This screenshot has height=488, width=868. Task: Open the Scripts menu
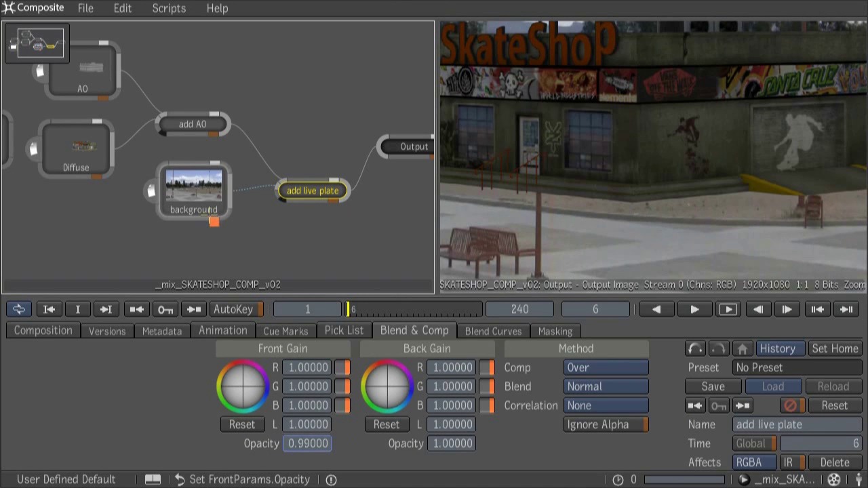click(169, 8)
